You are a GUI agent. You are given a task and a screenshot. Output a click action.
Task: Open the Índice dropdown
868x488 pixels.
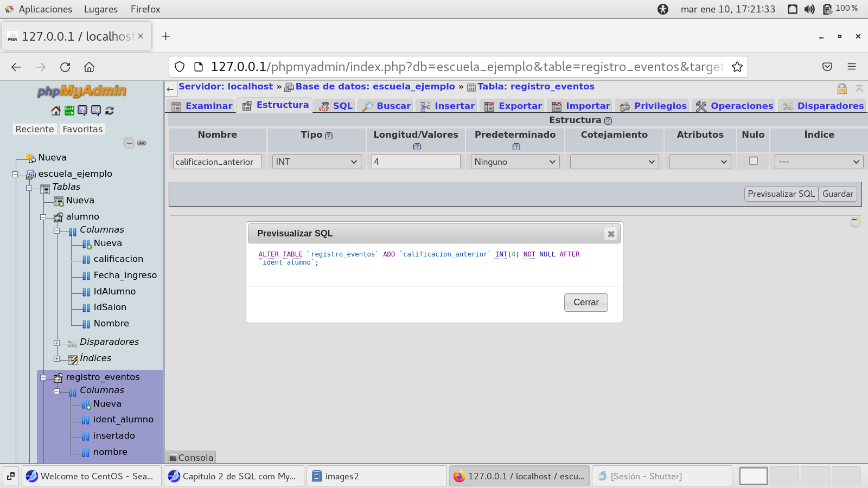pos(818,162)
